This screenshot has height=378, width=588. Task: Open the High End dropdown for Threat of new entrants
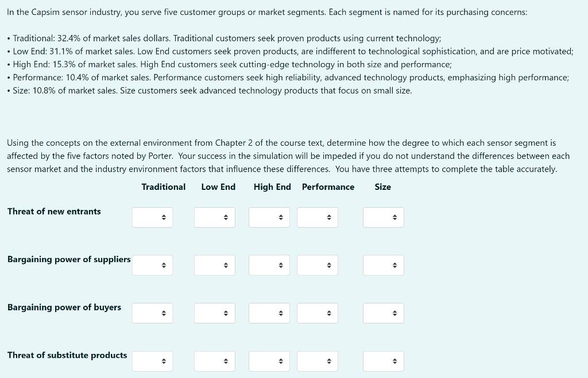269,217
